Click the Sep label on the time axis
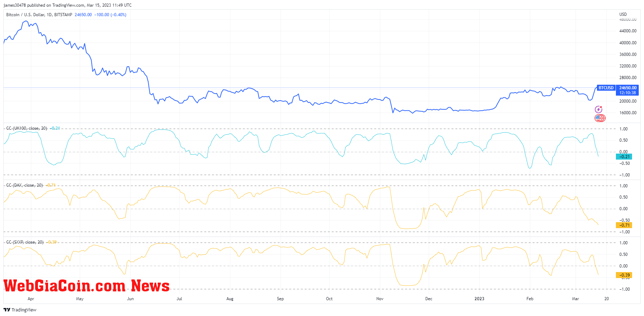 click(280, 299)
